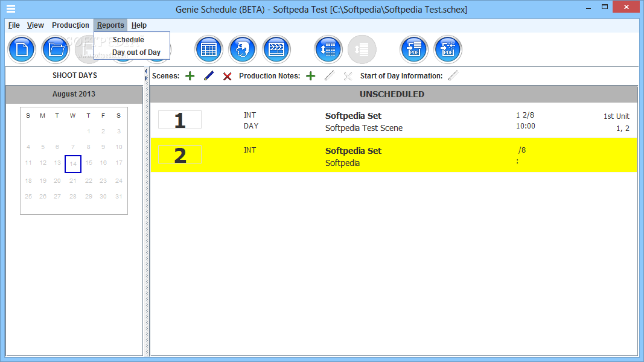644x362 pixels.
Task: Select scene number 1 box
Action: click(x=180, y=120)
